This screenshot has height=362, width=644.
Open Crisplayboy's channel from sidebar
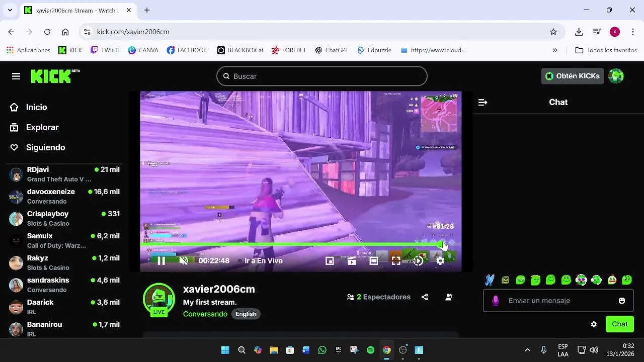click(x=64, y=218)
